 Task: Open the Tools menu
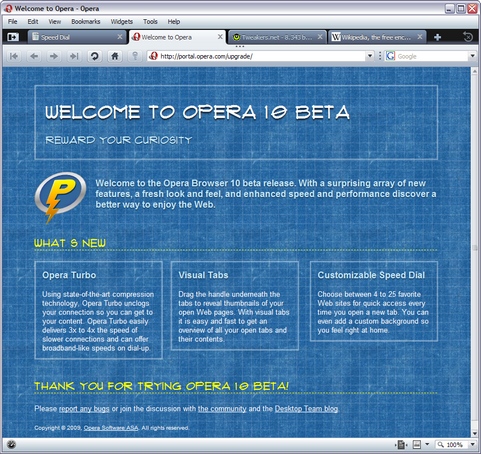[x=150, y=22]
